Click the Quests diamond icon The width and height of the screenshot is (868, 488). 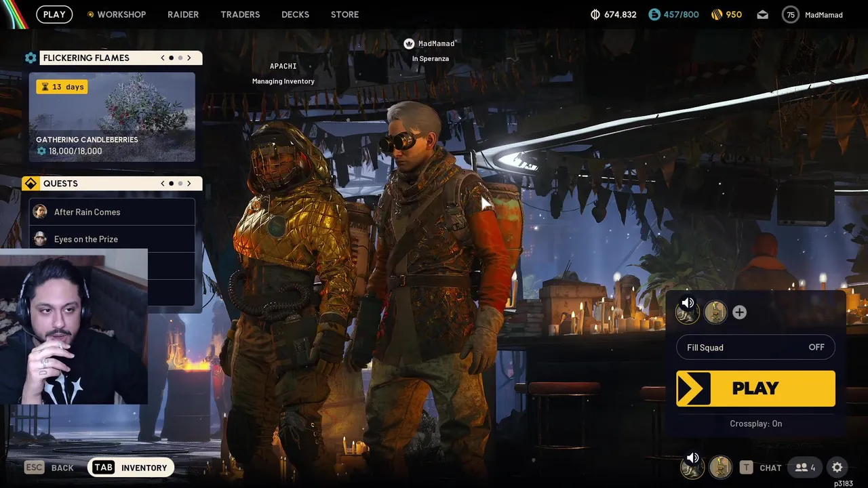(31, 184)
